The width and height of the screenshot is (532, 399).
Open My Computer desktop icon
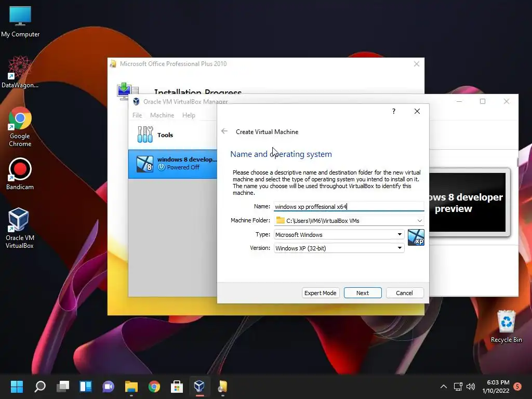click(20, 22)
